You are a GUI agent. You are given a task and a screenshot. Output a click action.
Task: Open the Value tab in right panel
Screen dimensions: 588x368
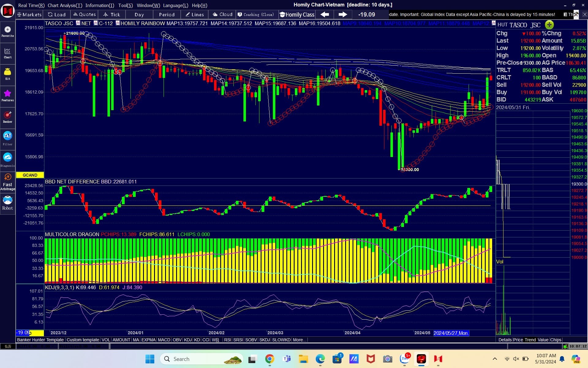tap(543, 340)
